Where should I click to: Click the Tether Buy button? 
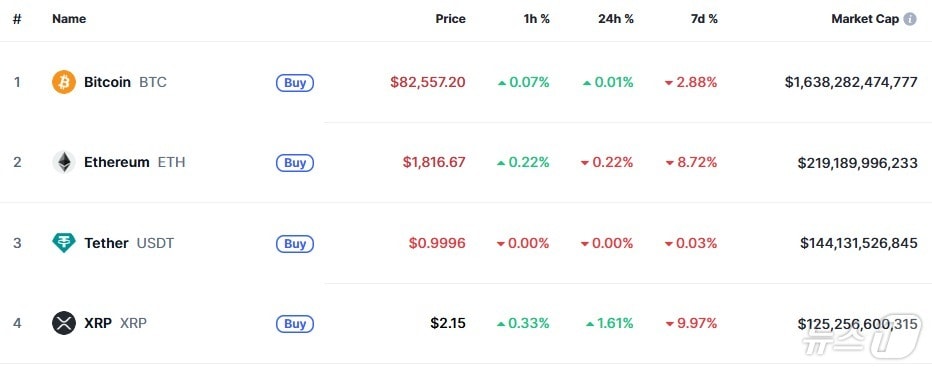pyautogui.click(x=295, y=243)
